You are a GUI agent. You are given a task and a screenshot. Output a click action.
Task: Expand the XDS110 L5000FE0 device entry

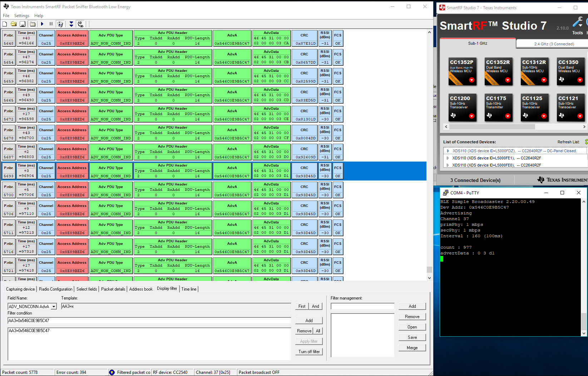pyautogui.click(x=448, y=165)
